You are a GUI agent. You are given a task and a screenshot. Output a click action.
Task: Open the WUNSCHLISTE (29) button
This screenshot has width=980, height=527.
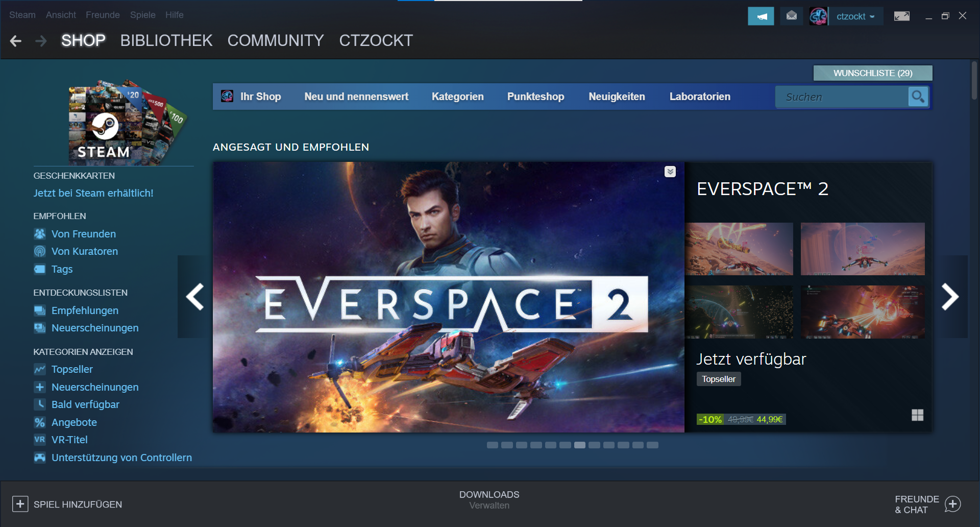pyautogui.click(x=873, y=73)
